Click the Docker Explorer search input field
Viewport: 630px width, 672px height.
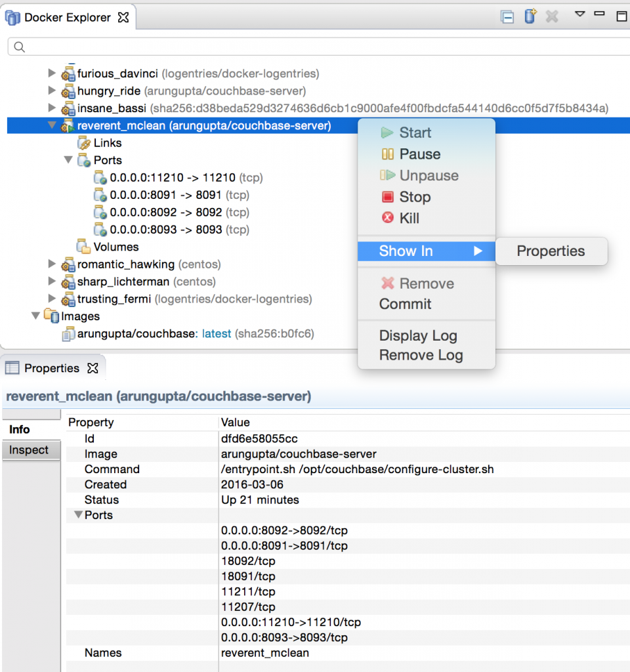(x=319, y=47)
